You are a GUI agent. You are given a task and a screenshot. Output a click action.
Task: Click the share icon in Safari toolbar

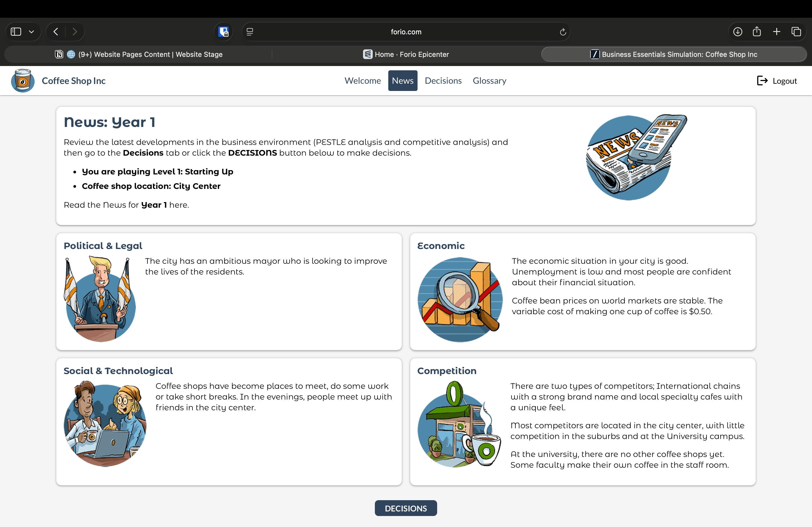(757, 32)
